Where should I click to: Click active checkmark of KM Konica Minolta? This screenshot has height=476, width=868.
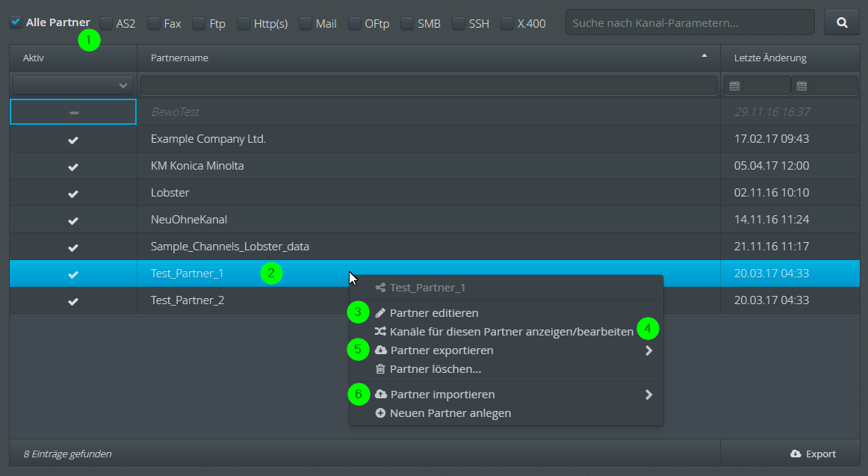[x=73, y=167]
